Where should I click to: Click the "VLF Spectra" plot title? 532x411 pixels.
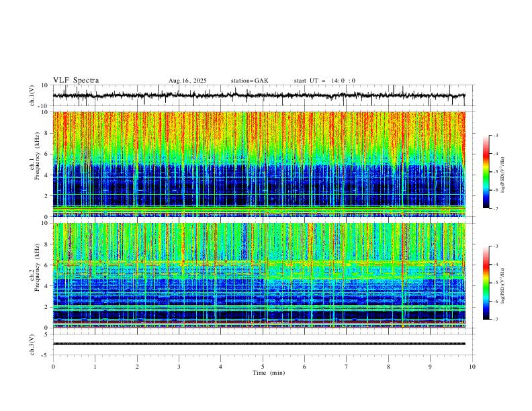click(x=76, y=81)
